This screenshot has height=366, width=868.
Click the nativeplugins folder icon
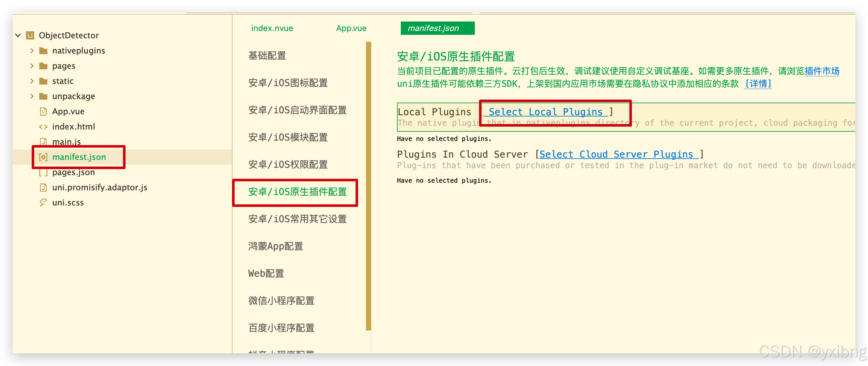[43, 51]
